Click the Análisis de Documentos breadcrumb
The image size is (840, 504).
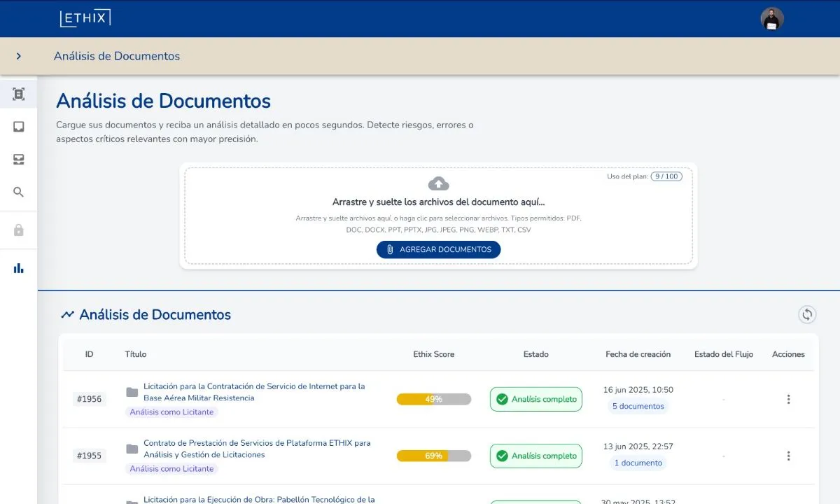[x=117, y=56]
